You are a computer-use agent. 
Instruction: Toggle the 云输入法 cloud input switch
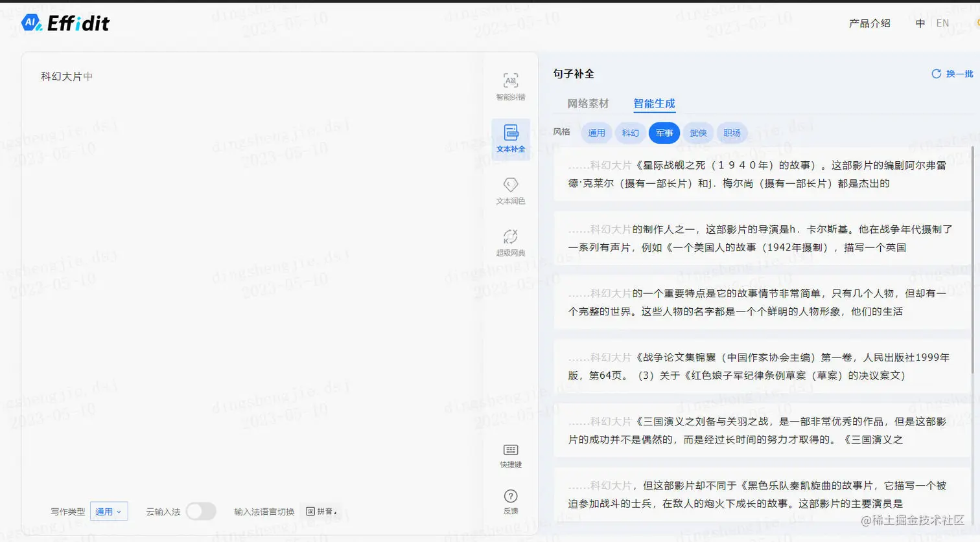(x=201, y=512)
